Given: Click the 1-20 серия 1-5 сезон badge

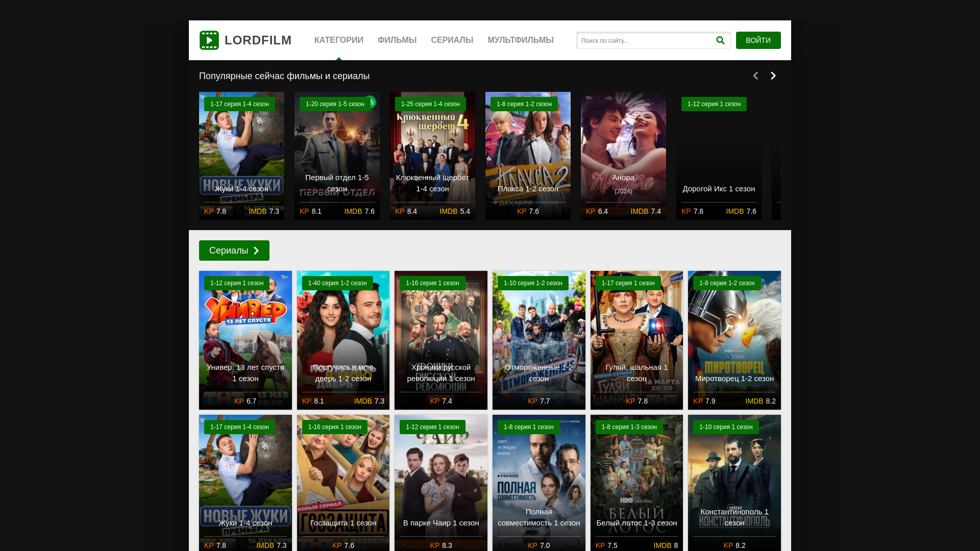Looking at the screenshot, I should tap(335, 104).
